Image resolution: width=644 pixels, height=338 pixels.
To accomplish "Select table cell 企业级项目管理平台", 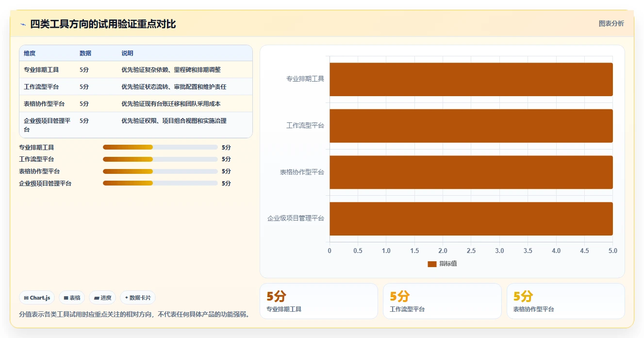I will [x=47, y=125].
